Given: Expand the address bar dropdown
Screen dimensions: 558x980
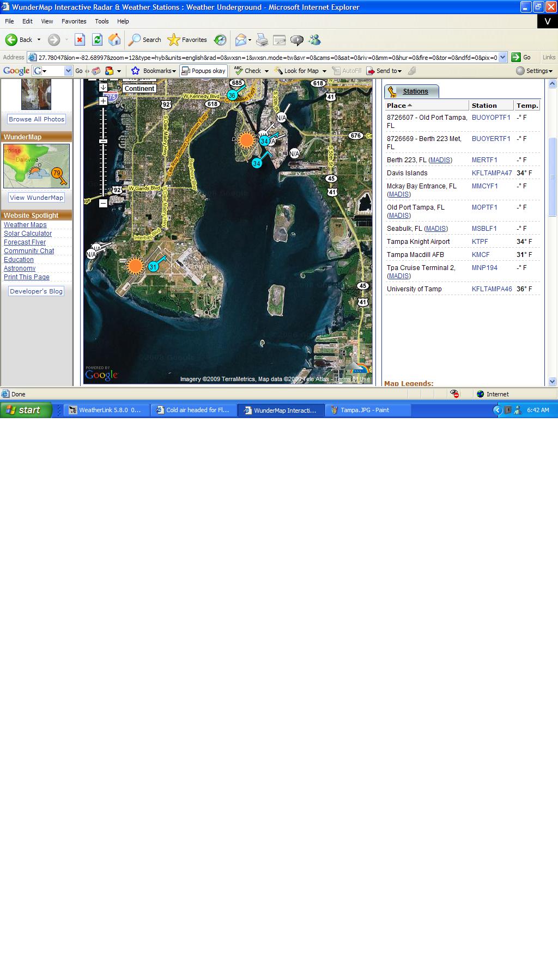Looking at the screenshot, I should [x=502, y=57].
